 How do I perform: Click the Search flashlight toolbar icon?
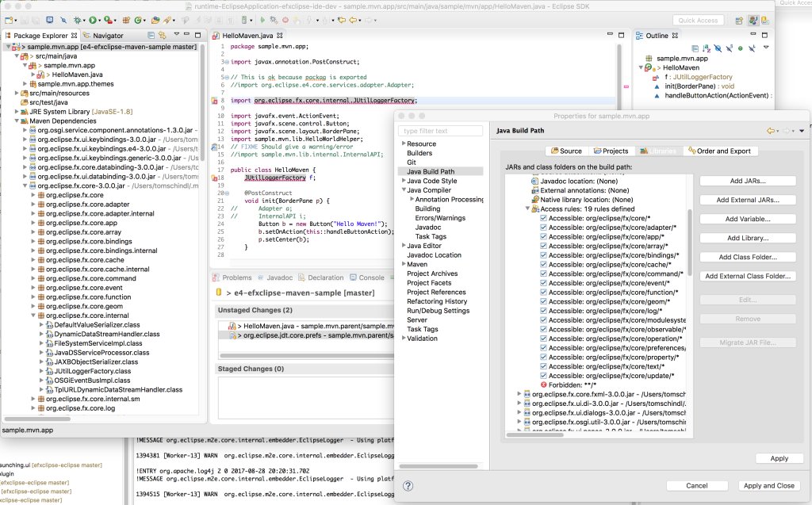click(167, 20)
